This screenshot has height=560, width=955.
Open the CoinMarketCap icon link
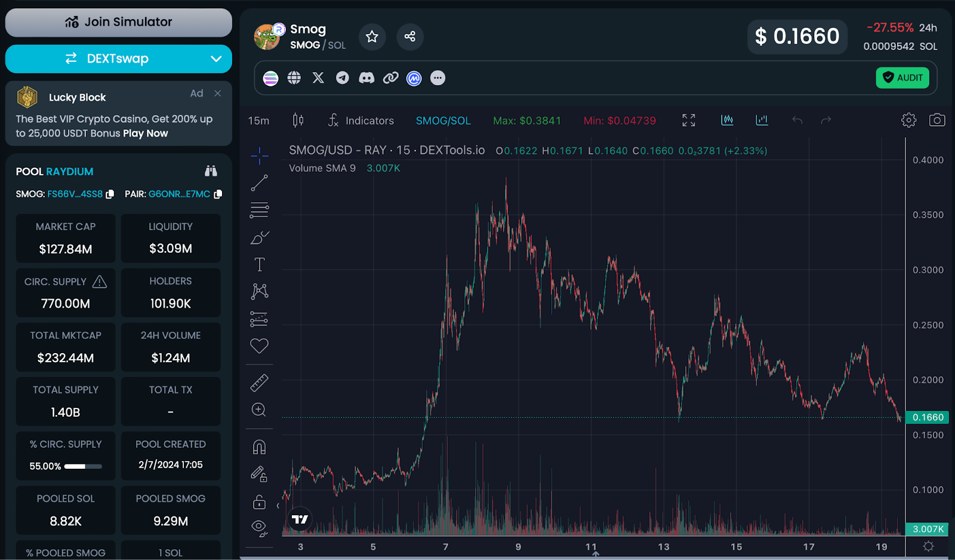click(414, 78)
